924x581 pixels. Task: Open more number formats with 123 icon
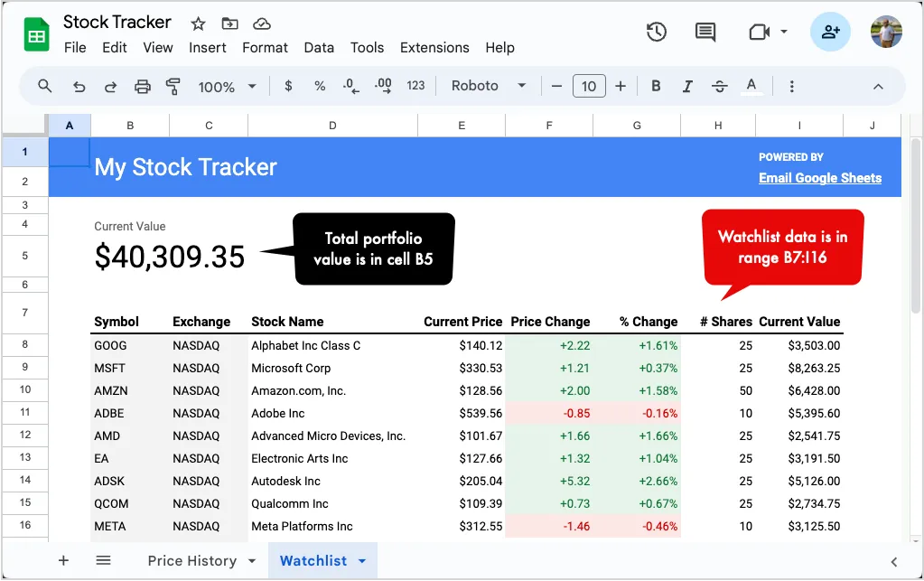[x=415, y=85]
